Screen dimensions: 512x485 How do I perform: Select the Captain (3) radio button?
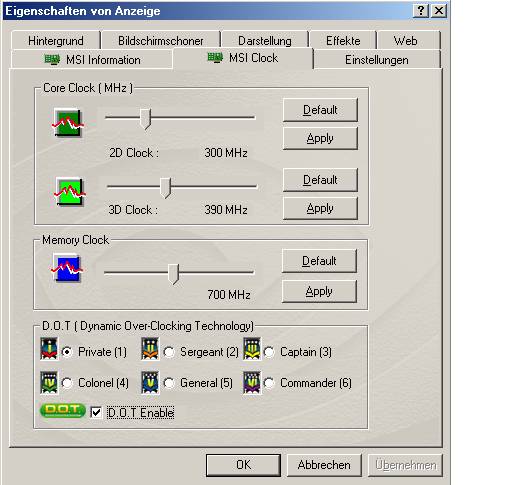coord(269,352)
